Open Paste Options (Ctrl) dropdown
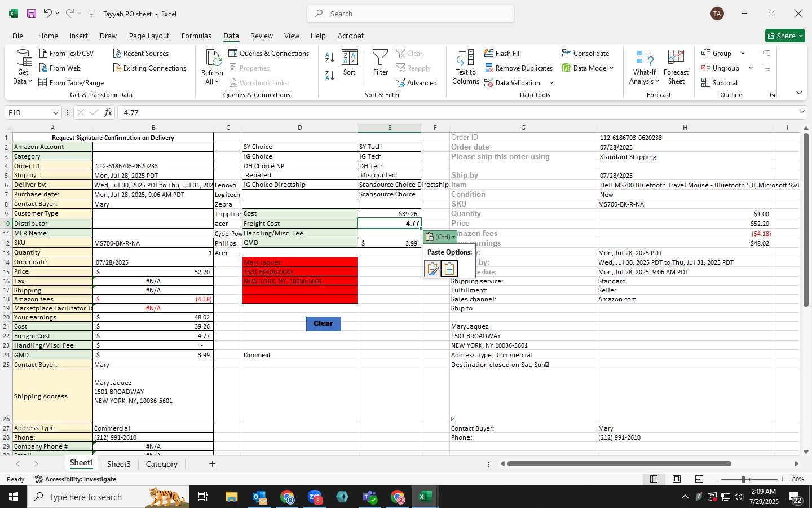 (x=440, y=237)
